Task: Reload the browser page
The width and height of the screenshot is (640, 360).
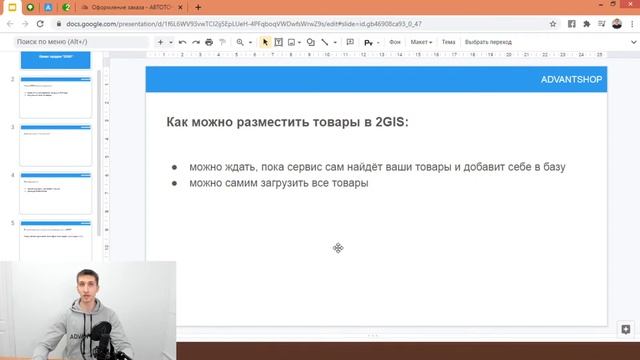Action: (40, 24)
